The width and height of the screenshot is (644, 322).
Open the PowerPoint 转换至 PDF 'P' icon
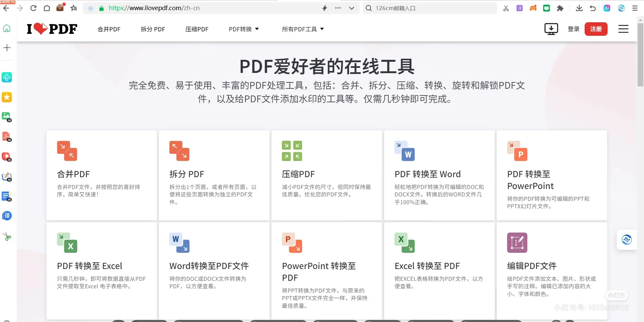[292, 242]
